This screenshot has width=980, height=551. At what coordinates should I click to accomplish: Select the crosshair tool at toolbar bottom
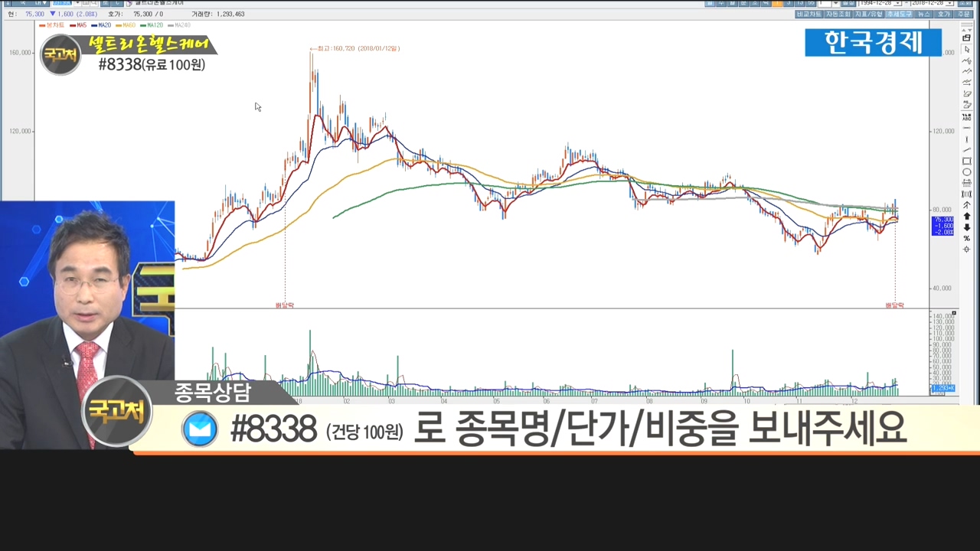click(967, 249)
